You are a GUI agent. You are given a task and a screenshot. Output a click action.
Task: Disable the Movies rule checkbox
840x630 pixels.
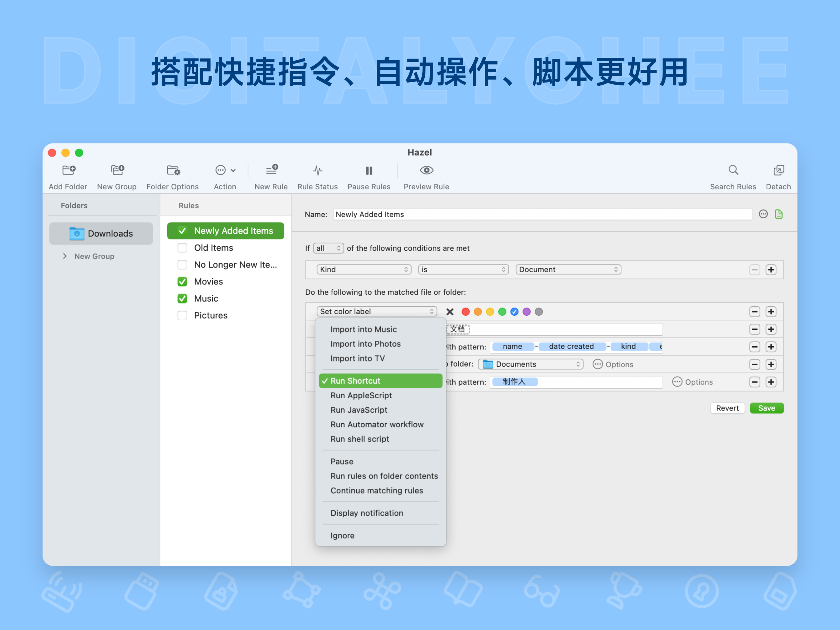[x=182, y=281]
